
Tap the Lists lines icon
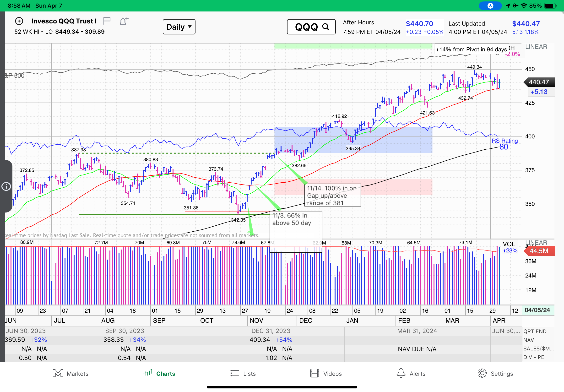click(x=235, y=373)
